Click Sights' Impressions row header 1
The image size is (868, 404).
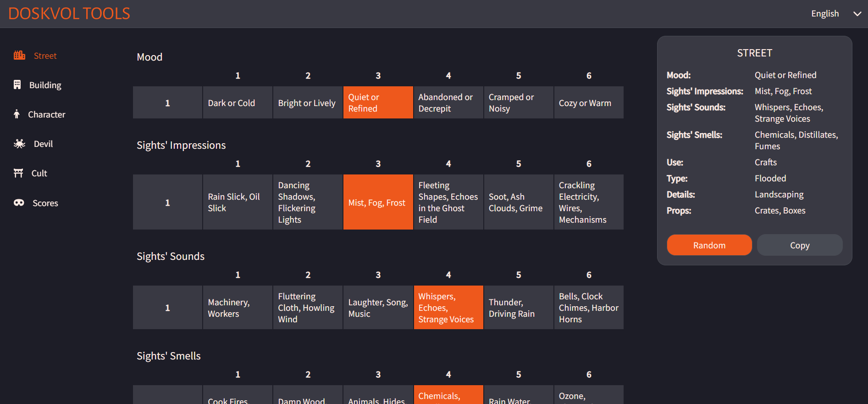click(x=167, y=202)
